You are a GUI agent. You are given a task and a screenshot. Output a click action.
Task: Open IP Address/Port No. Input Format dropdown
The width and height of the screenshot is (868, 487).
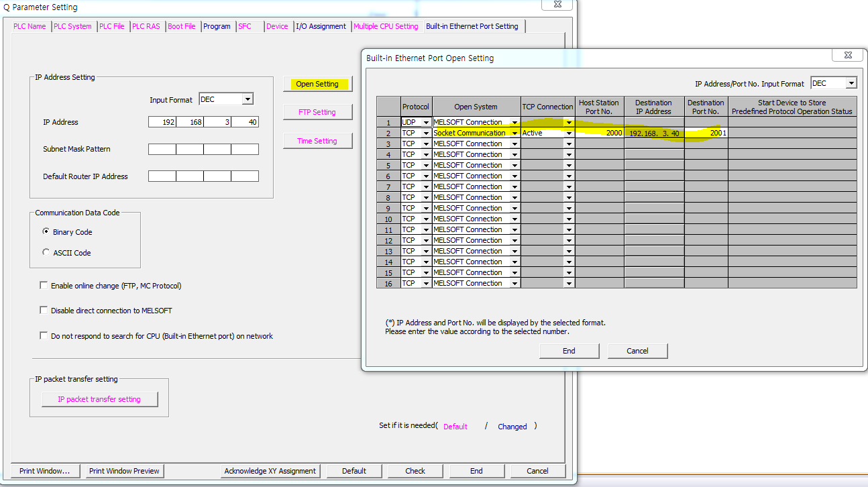click(851, 83)
